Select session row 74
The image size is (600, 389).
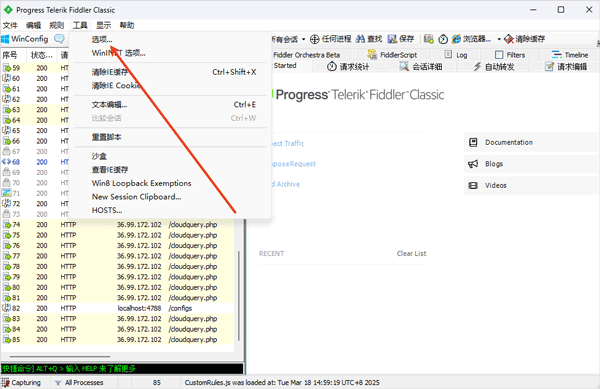point(117,225)
